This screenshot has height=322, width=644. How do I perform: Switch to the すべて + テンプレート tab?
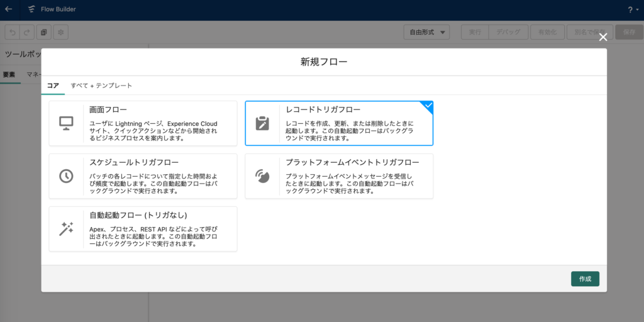pos(101,86)
